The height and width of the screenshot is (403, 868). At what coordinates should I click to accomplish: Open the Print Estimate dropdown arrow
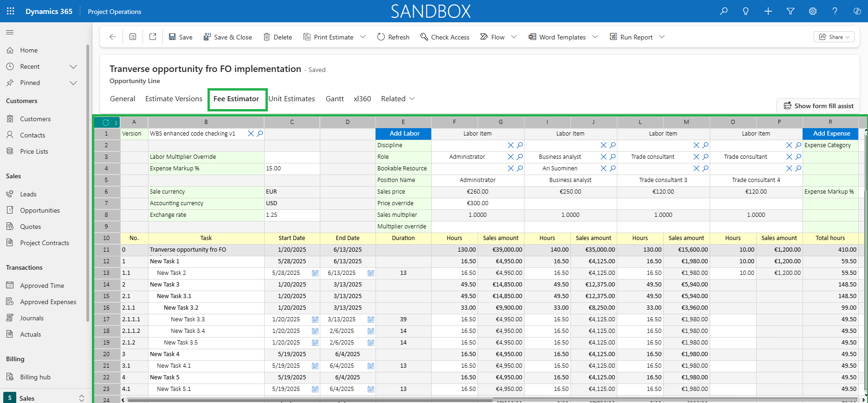pyautogui.click(x=363, y=37)
